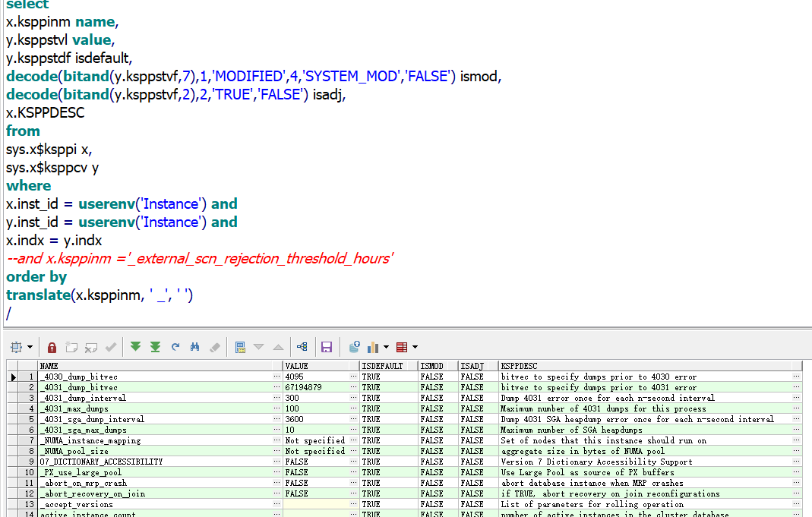Click the insert record icon
Image resolution: width=812 pixels, height=517 pixels.
[x=71, y=347]
